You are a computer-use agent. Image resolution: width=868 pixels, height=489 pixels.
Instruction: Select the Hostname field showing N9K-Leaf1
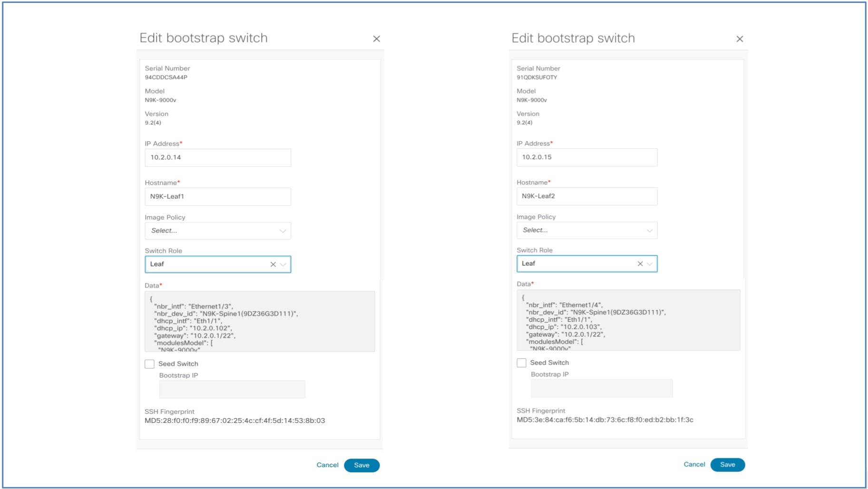[217, 196]
